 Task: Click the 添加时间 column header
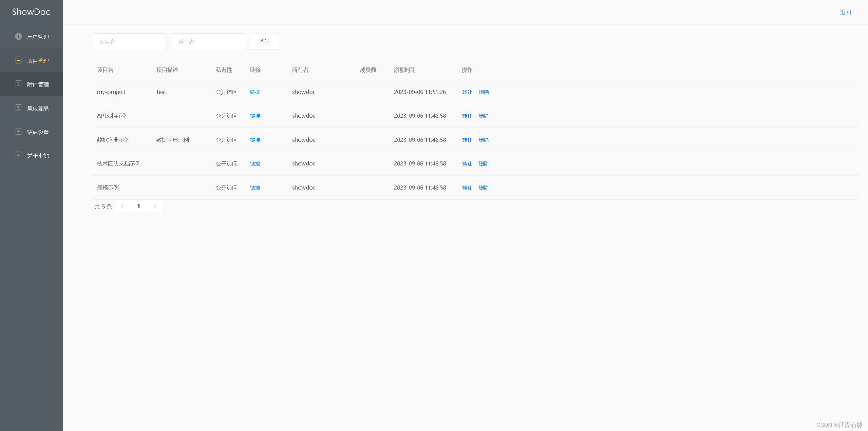tap(405, 70)
